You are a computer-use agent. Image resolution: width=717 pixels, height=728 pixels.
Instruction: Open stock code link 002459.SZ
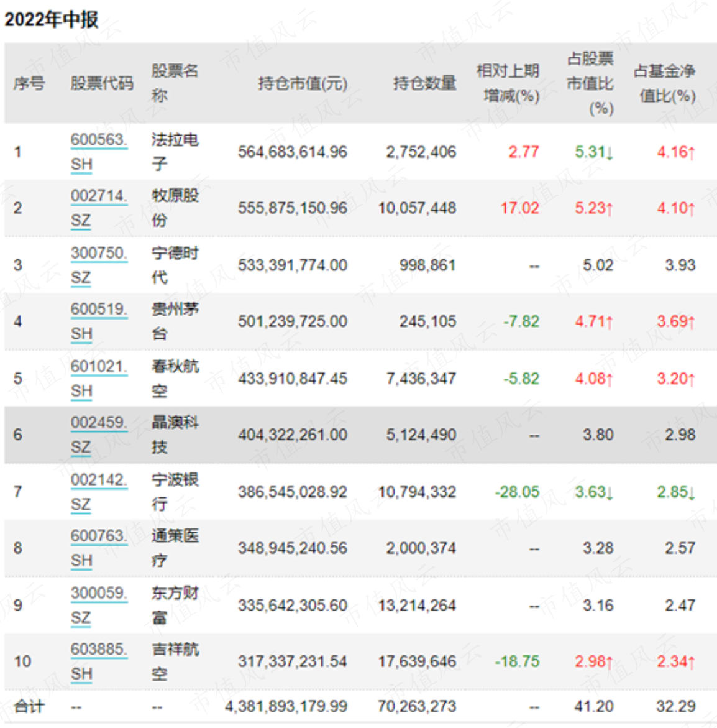point(98,435)
